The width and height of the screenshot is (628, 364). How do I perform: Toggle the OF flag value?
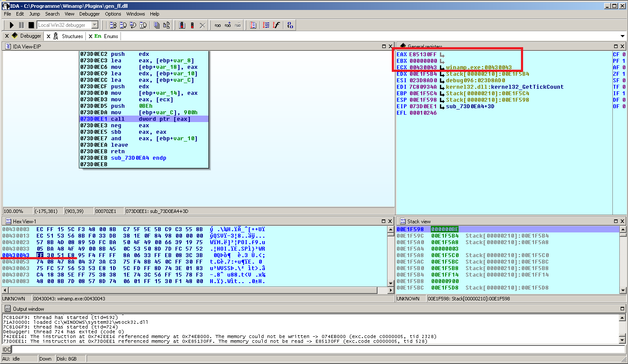coord(624,106)
